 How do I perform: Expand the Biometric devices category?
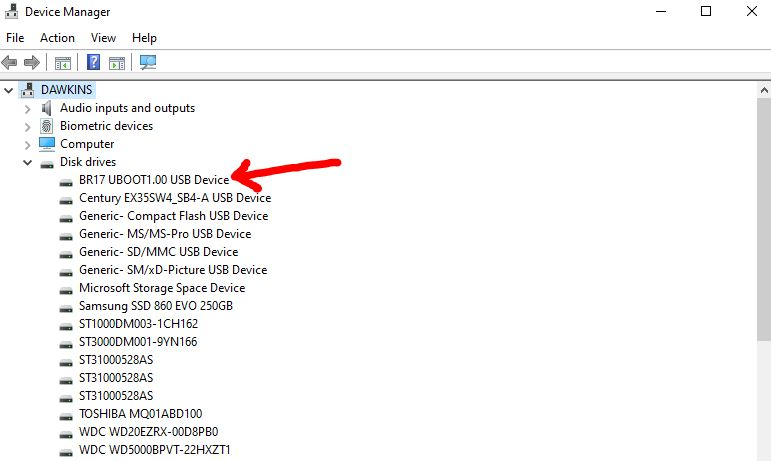pyautogui.click(x=28, y=127)
